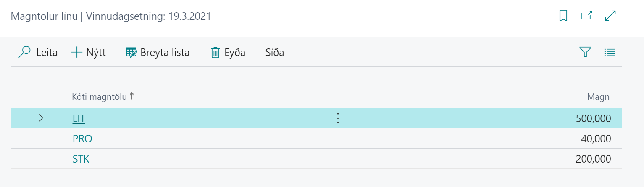Open the filter pane funnel icon
Viewport: 644px width, 187px height.
click(585, 52)
